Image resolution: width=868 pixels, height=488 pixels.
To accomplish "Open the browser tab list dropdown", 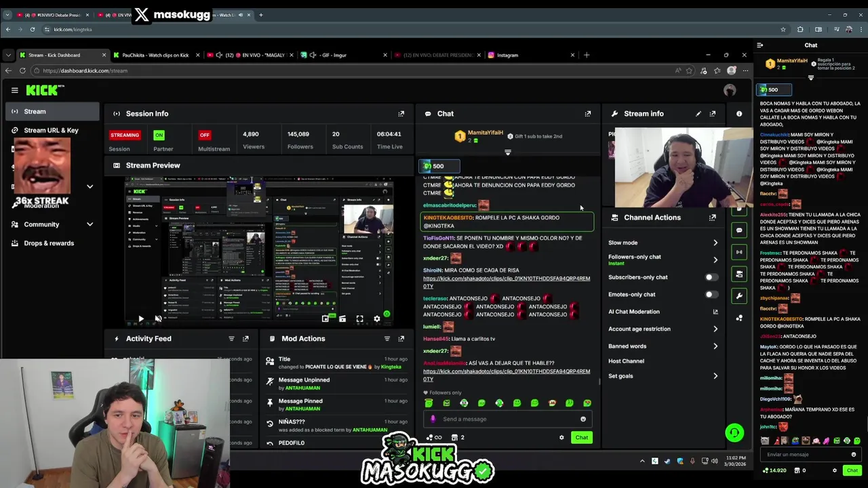I will point(7,55).
